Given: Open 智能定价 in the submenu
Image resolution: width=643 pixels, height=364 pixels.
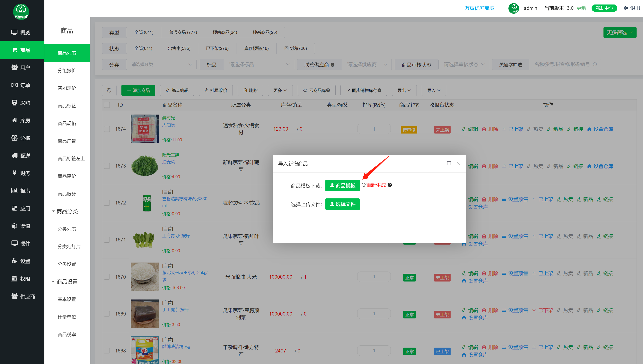Looking at the screenshot, I should [67, 88].
